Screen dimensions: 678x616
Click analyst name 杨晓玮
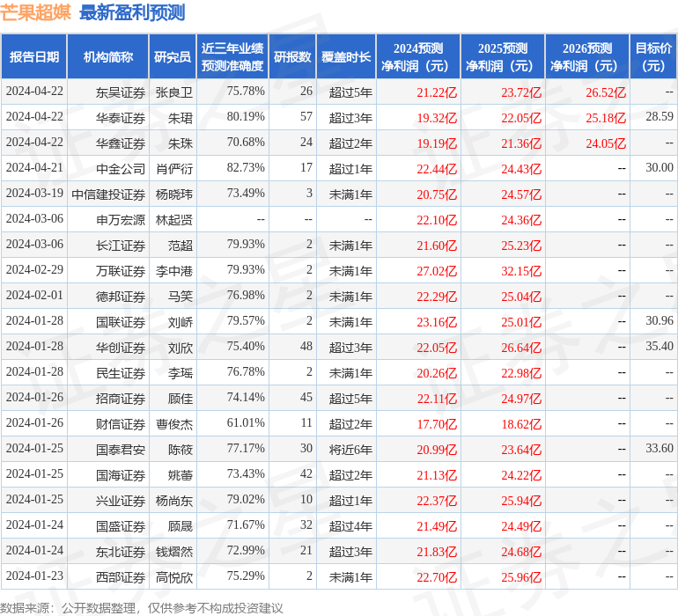(174, 194)
